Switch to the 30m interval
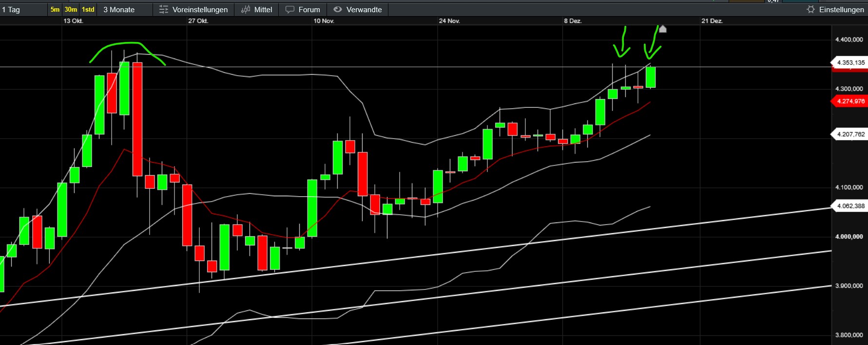The height and width of the screenshot is (345, 868). 71,10
